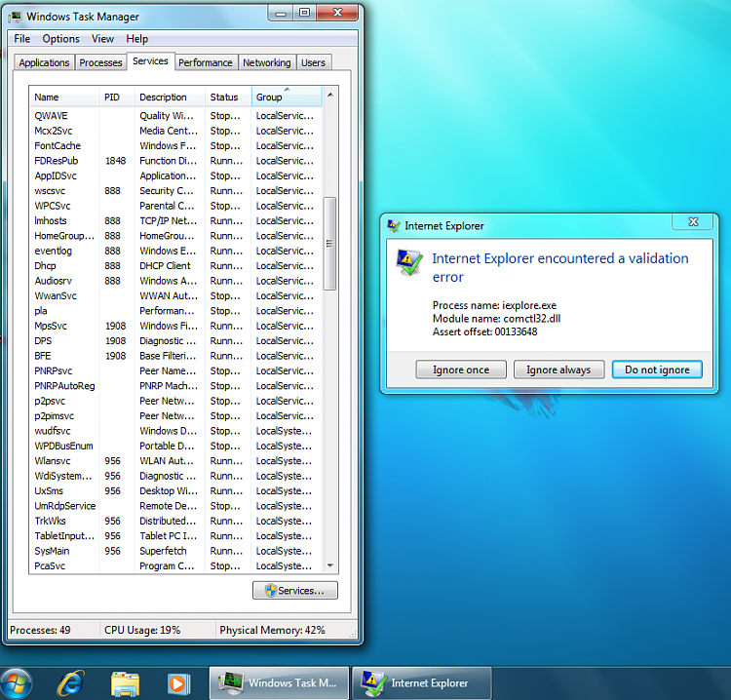Select the eventlog service row

coord(175,251)
